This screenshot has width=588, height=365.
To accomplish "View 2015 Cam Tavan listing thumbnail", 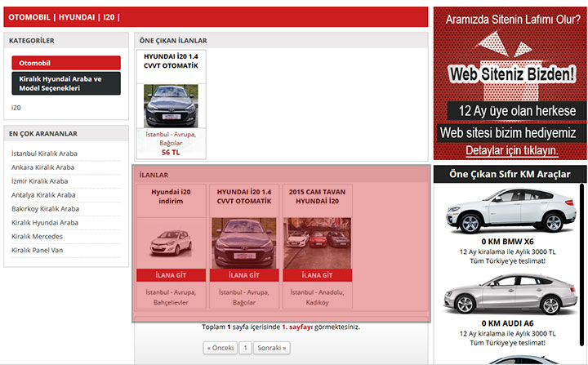I will pyautogui.click(x=317, y=243).
